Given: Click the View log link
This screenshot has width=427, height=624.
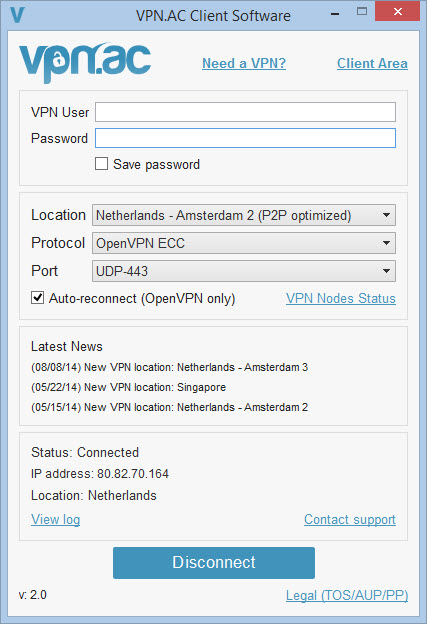Looking at the screenshot, I should pos(55,519).
